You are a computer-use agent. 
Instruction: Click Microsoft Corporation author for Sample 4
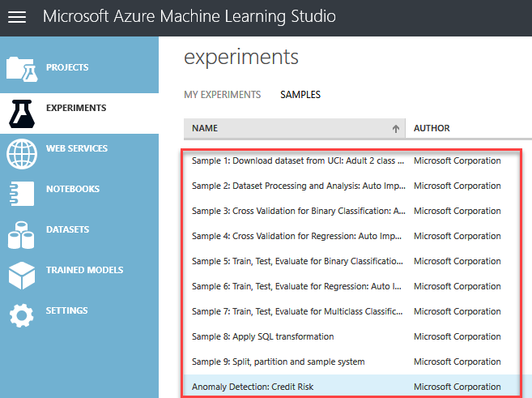pos(457,236)
